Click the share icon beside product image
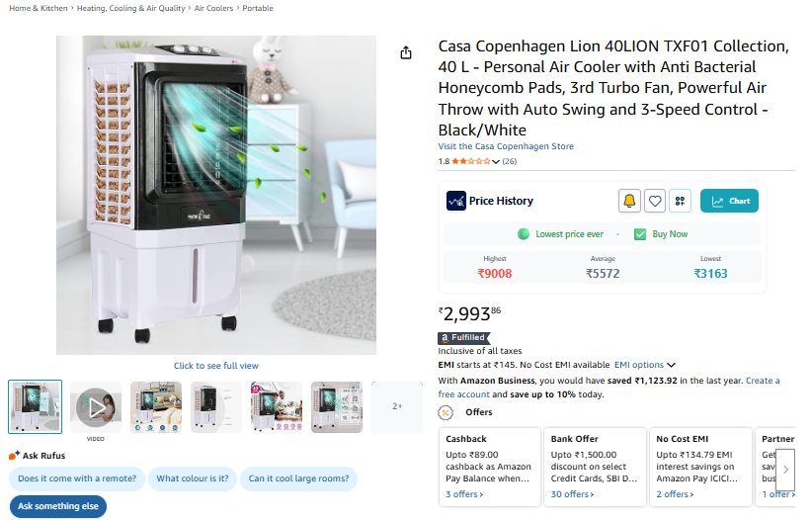The width and height of the screenshot is (812, 520). 406,52
